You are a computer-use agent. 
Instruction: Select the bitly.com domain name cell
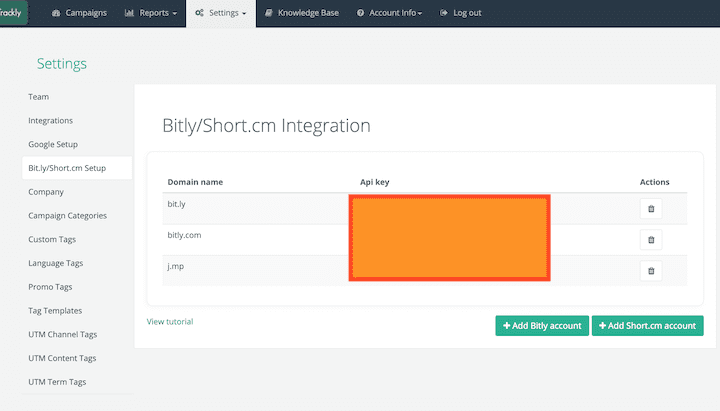[184, 235]
